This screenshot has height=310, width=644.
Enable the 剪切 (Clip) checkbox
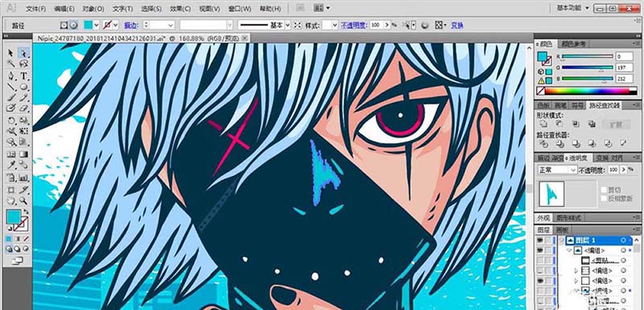tap(604, 190)
